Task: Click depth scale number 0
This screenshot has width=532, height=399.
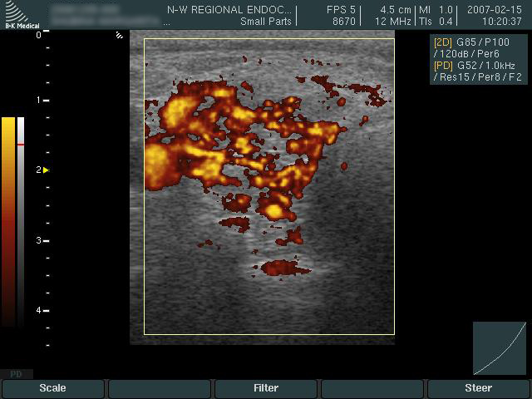Action: (39, 35)
